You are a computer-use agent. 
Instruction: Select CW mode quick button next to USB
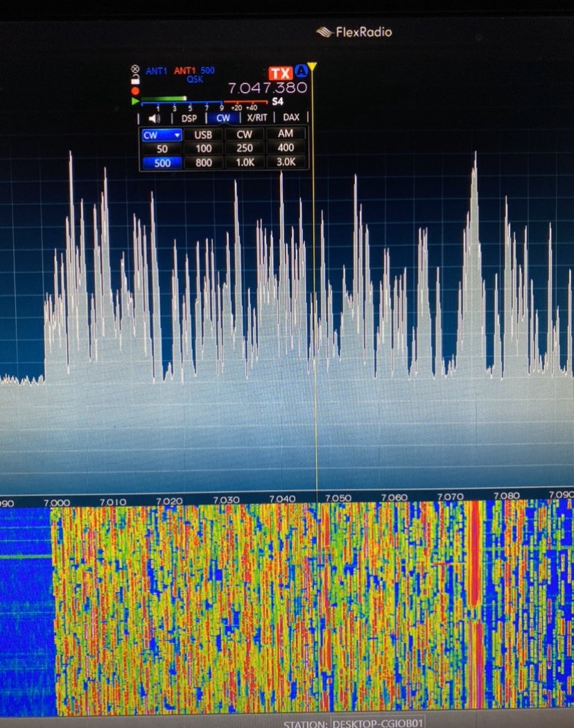click(244, 135)
